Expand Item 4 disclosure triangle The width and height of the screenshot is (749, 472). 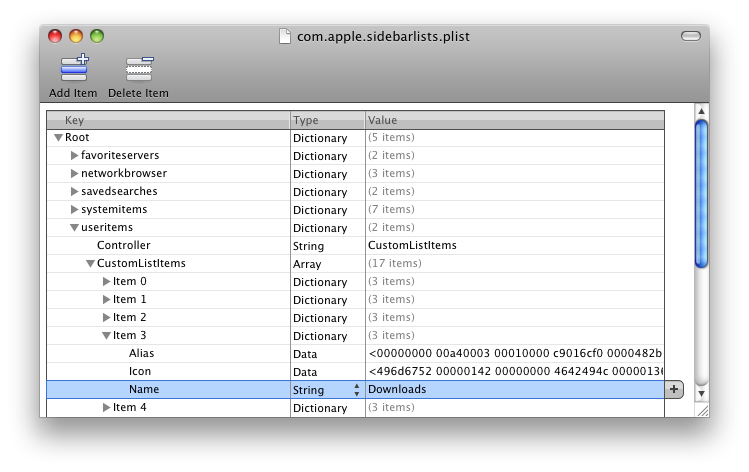106,408
